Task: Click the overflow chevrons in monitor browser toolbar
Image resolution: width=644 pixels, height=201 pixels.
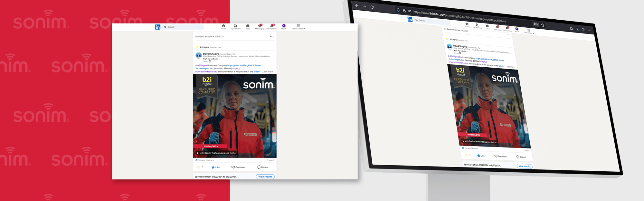Action: [583, 29]
